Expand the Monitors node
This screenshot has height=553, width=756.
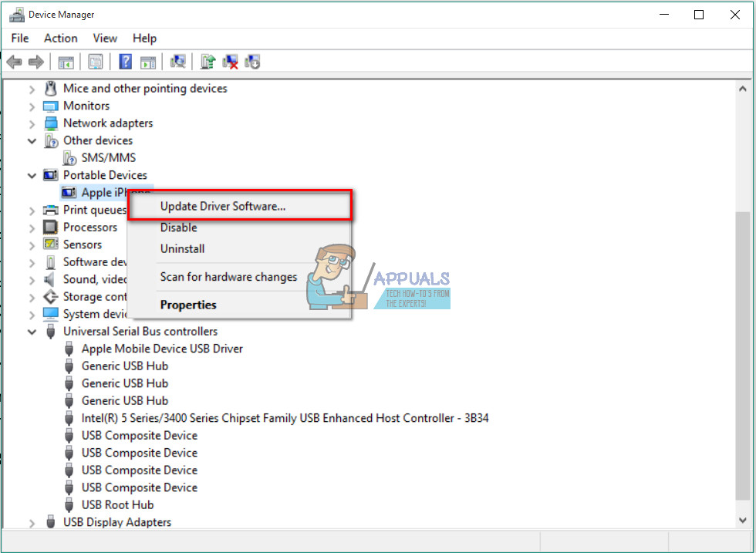click(32, 106)
